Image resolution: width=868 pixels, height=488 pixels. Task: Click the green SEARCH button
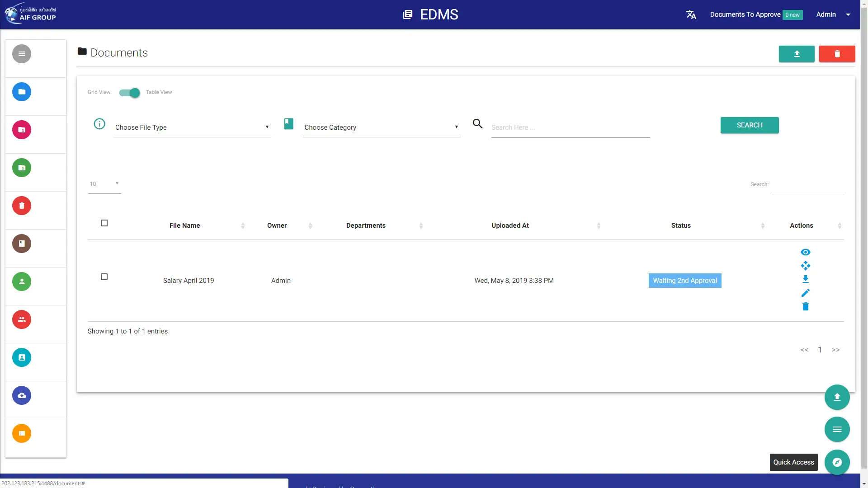tap(750, 125)
